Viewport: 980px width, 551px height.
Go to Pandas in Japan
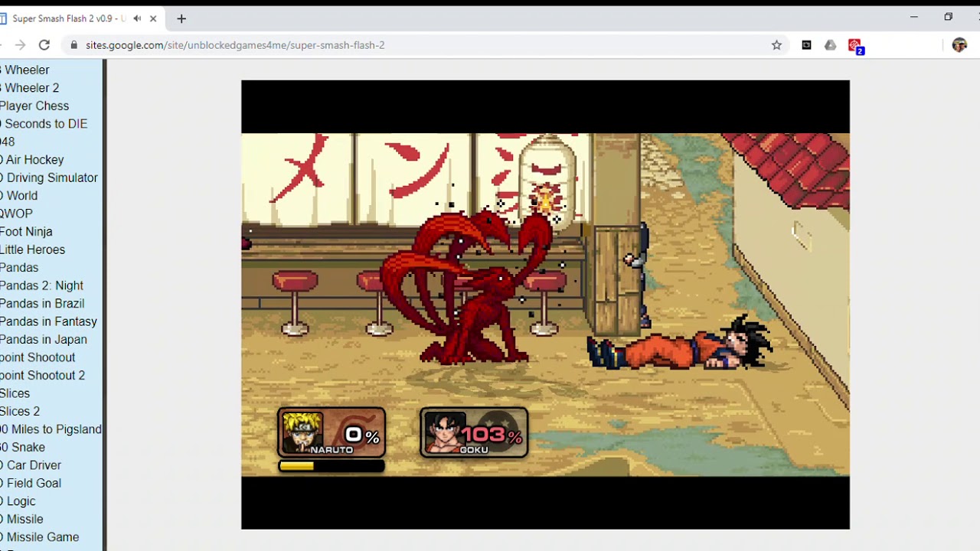(44, 340)
